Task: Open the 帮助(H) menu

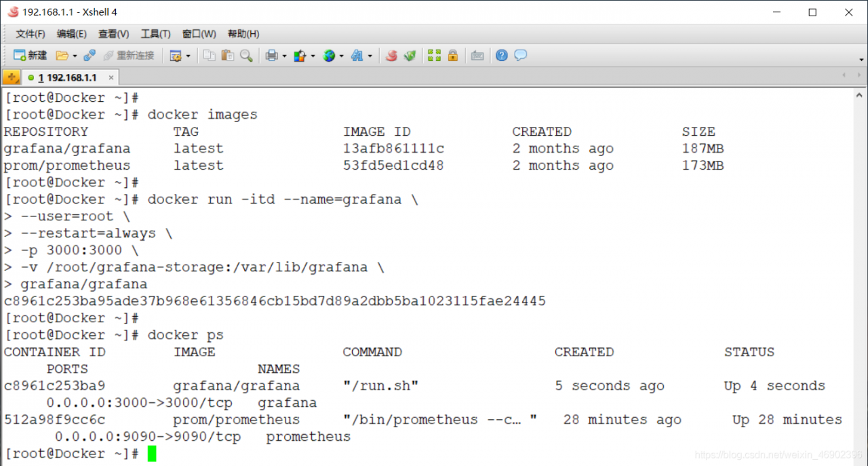Action: [x=243, y=34]
